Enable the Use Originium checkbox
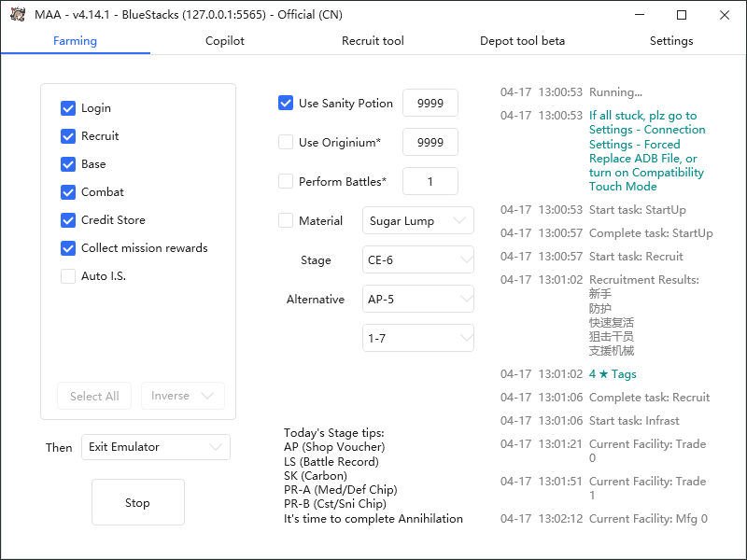The width and height of the screenshot is (747, 560). point(286,142)
